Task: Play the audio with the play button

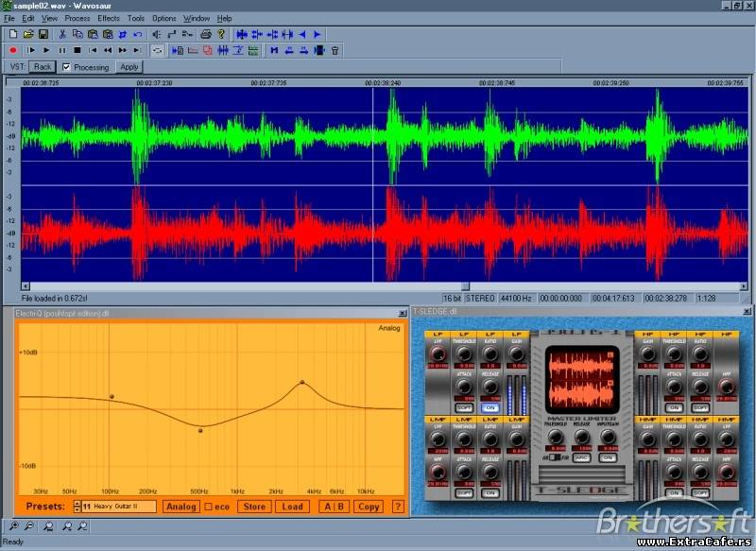Action: pyautogui.click(x=46, y=50)
